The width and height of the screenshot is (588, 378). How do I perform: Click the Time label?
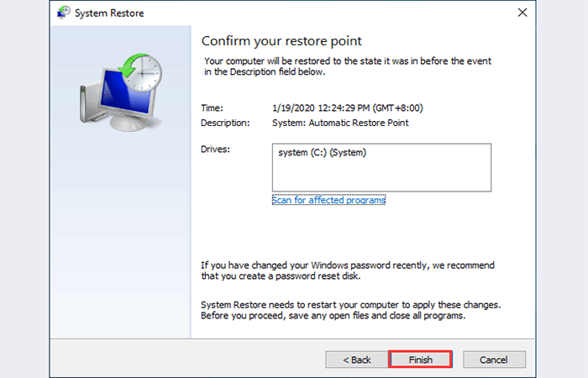point(213,108)
